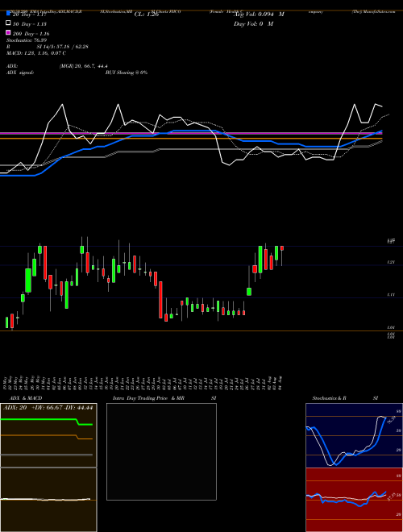Click the 1.21 price axis label
The image size is (403, 532).
(x=391, y=262)
